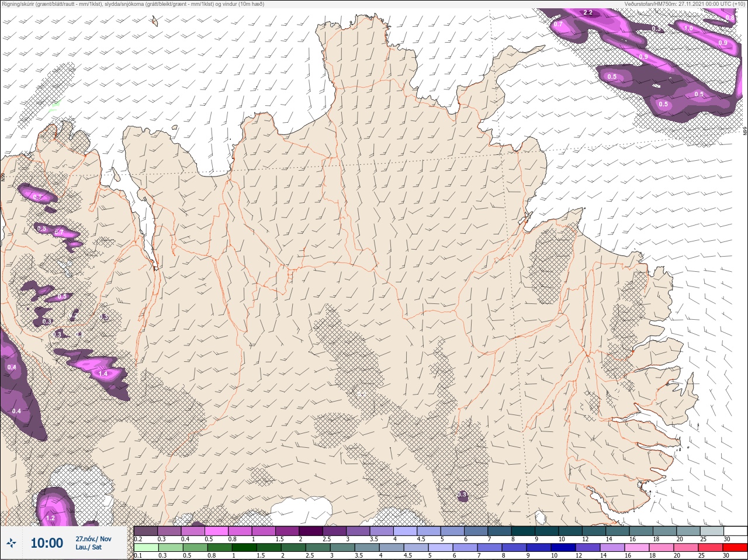Click the 'Lau./ Sat' weekday label
The width and height of the screenshot is (748, 560).
[89, 547]
